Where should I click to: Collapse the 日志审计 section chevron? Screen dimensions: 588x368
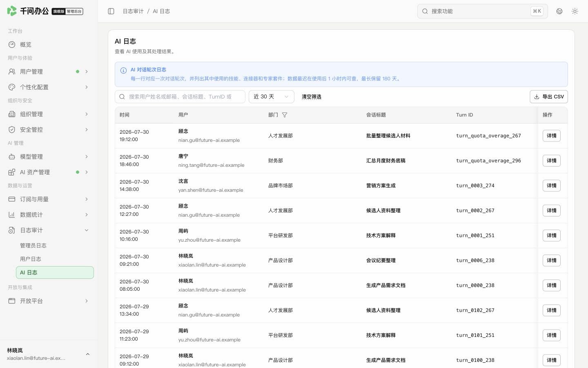click(87, 230)
